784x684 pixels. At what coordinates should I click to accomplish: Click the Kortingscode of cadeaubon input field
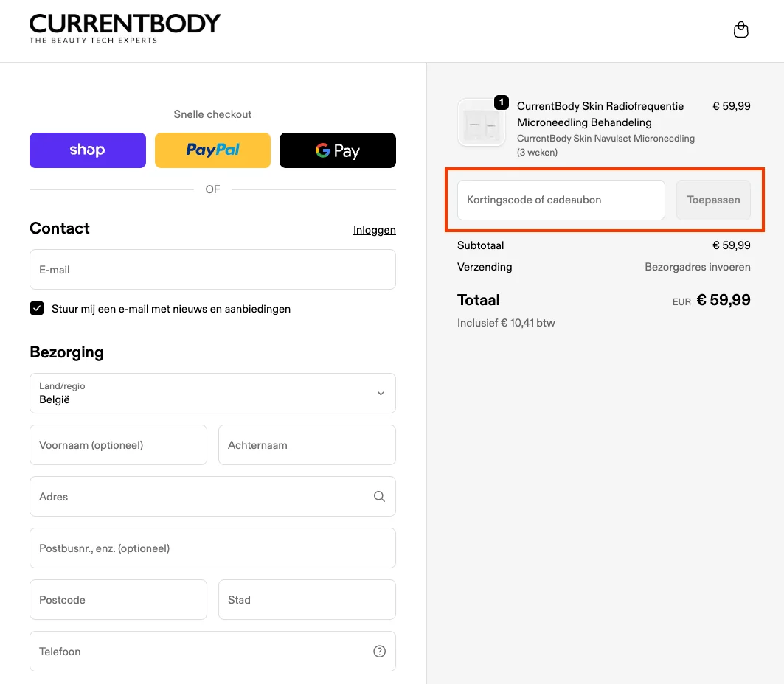coord(561,199)
